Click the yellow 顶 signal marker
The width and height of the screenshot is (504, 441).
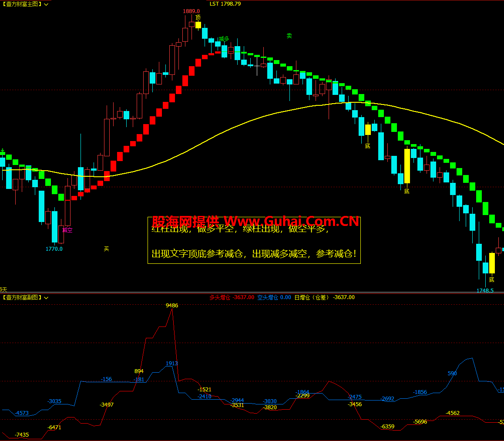198,17
